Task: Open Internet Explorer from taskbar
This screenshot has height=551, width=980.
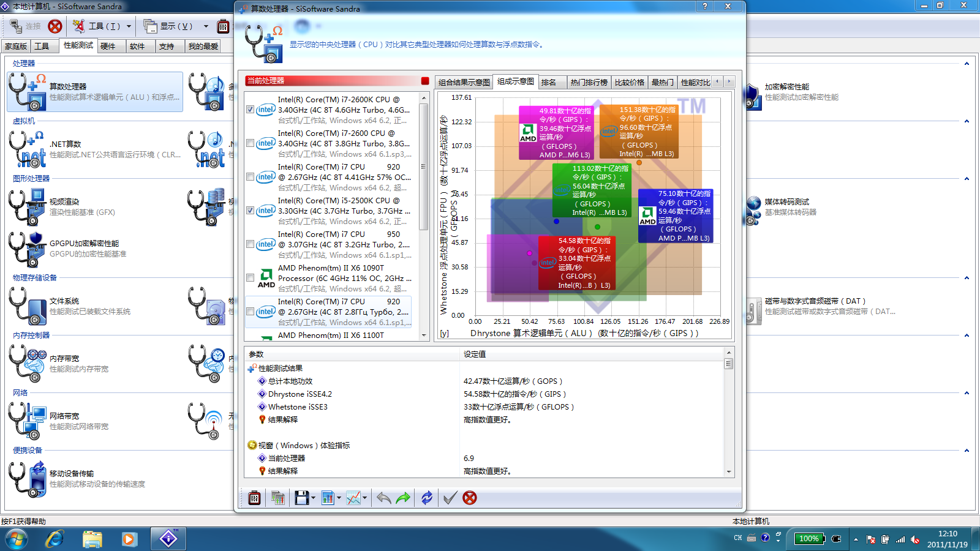Action: (x=55, y=539)
